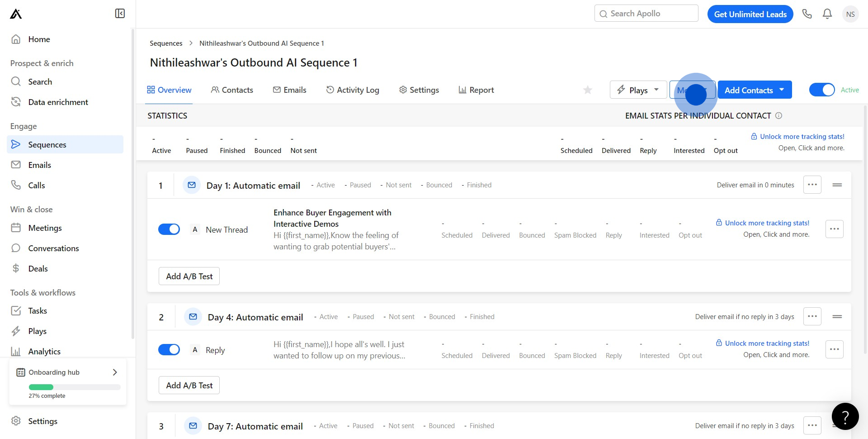Switch to the Activity Log tab
868x439 pixels.
pyautogui.click(x=353, y=90)
